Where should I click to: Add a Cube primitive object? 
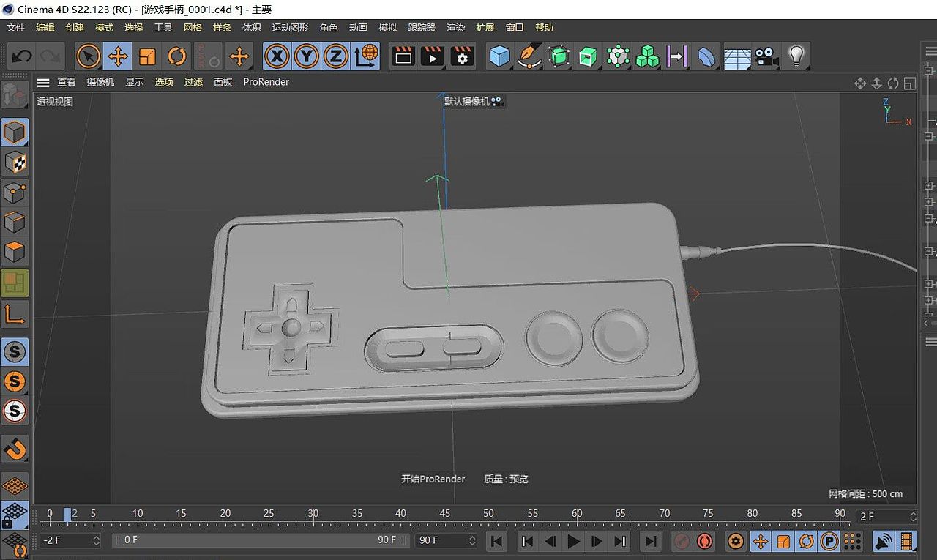click(499, 56)
